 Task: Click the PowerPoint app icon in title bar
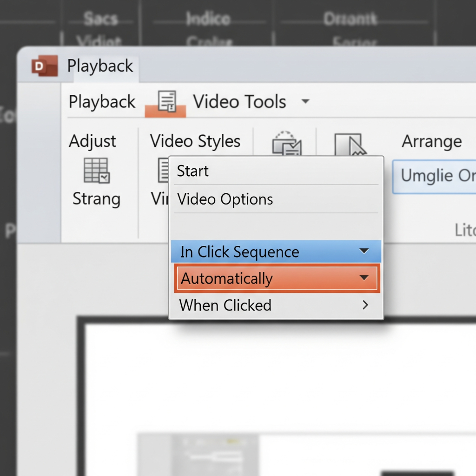(45, 66)
